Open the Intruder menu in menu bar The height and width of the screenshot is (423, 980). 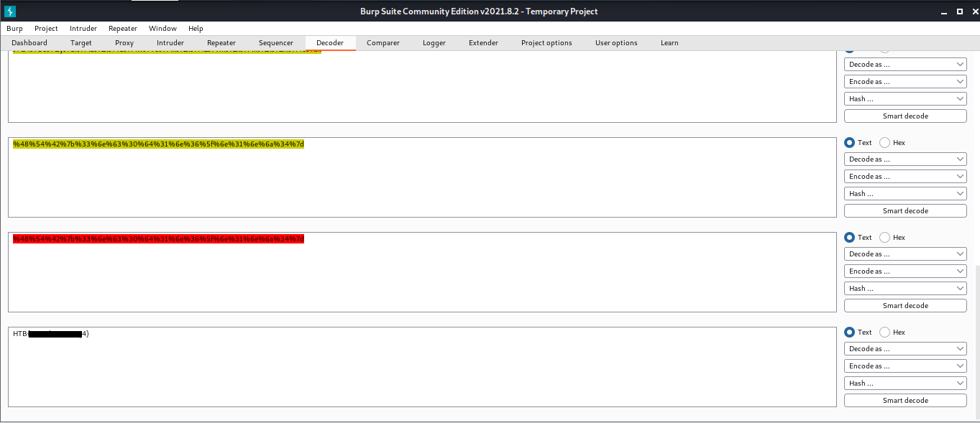[83, 29]
